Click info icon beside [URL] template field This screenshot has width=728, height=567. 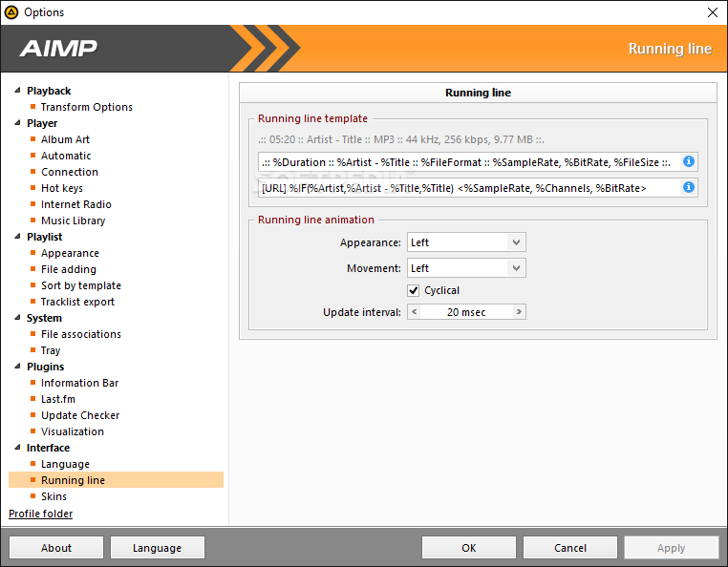[689, 187]
